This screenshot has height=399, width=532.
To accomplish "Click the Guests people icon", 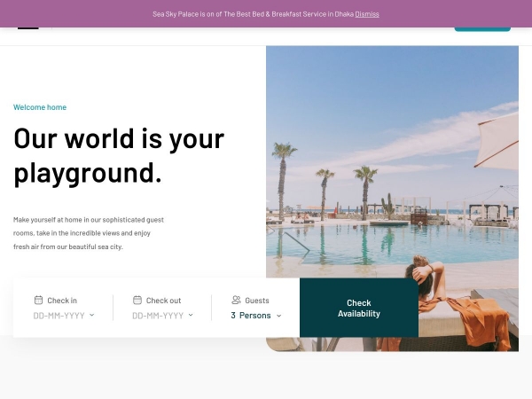I will coord(236,300).
